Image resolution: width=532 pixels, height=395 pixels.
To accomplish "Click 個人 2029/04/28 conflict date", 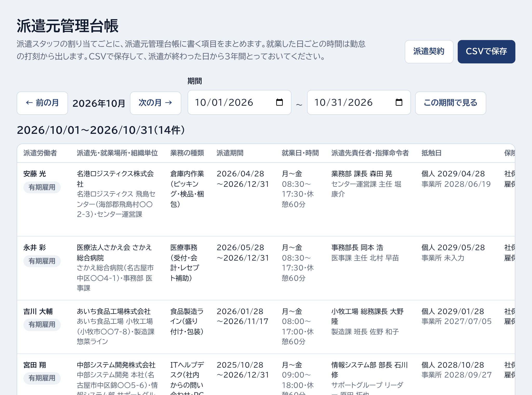I will [453, 174].
